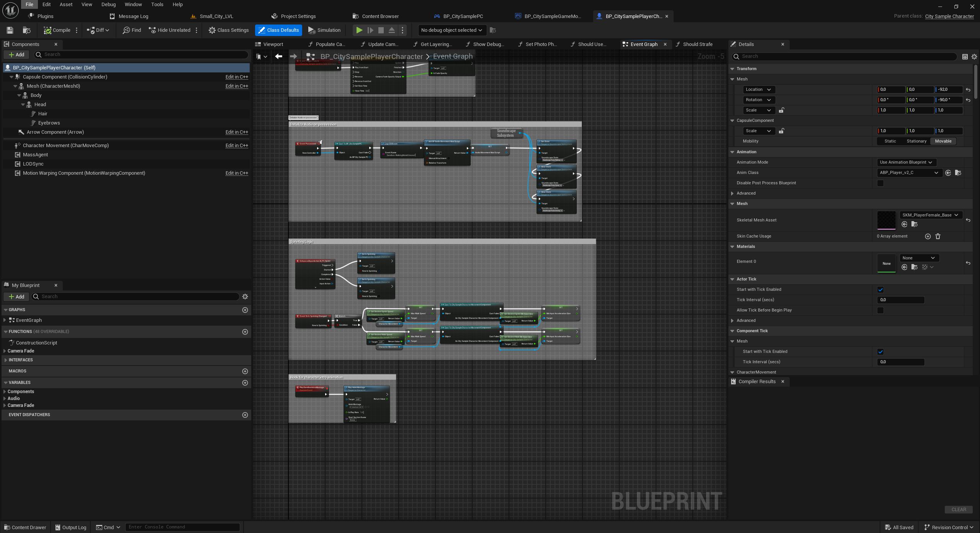Compile the blueprint
Image resolution: width=980 pixels, height=533 pixels.
57,30
